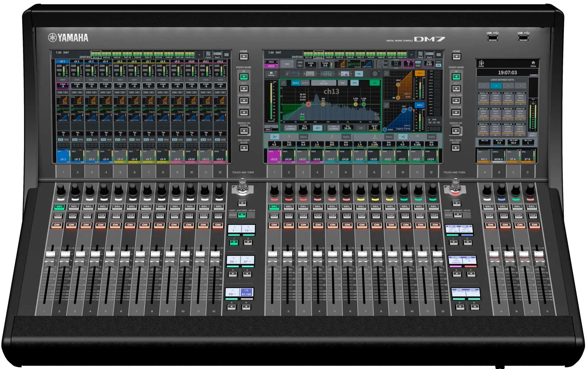
Task: Click the channel 1 fader knob
Action: click(x=50, y=255)
